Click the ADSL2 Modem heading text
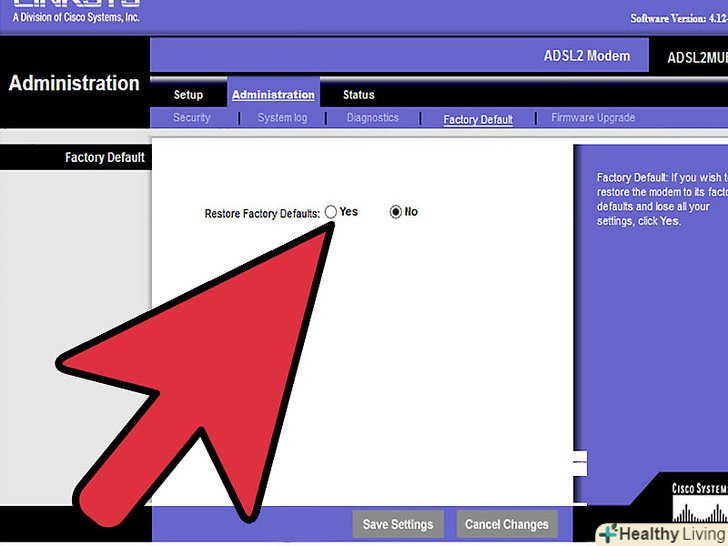The image size is (728, 546). pyautogui.click(x=587, y=56)
